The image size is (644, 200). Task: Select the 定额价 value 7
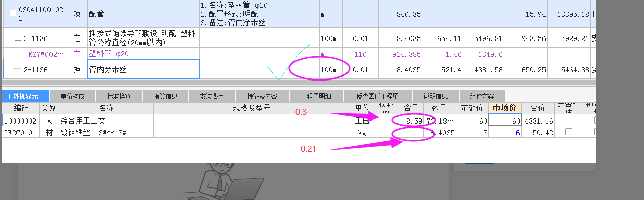472,132
